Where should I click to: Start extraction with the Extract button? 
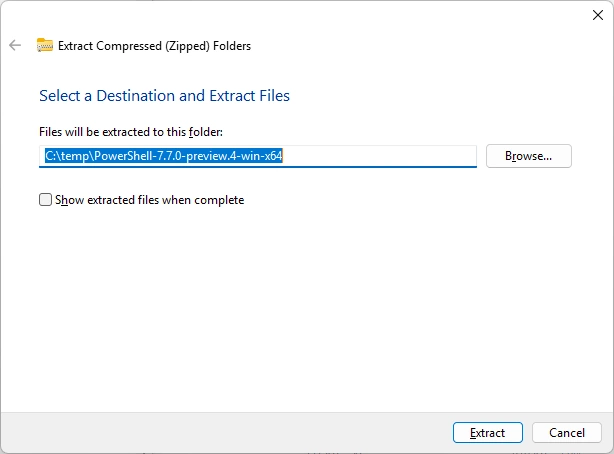[x=488, y=432]
